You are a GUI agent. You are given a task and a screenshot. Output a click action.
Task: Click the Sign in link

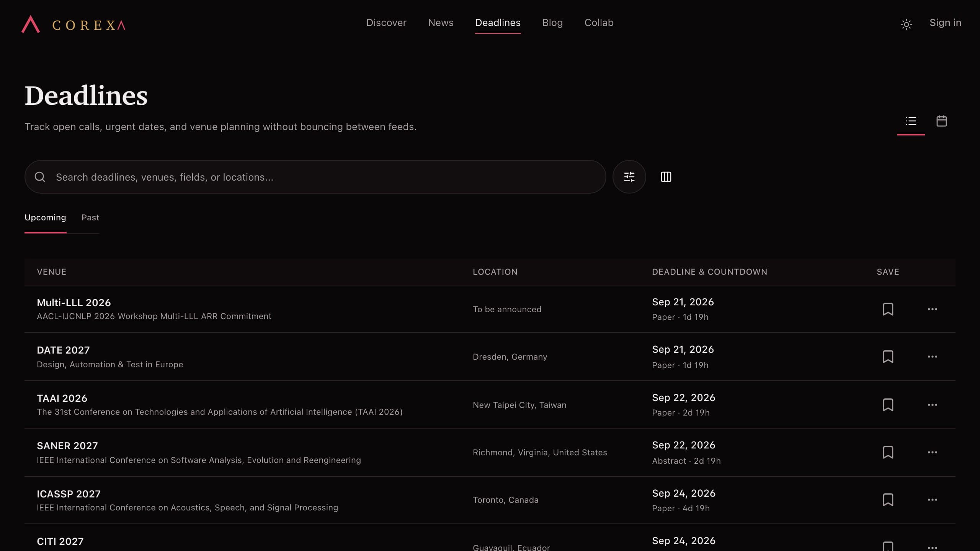pos(945,23)
